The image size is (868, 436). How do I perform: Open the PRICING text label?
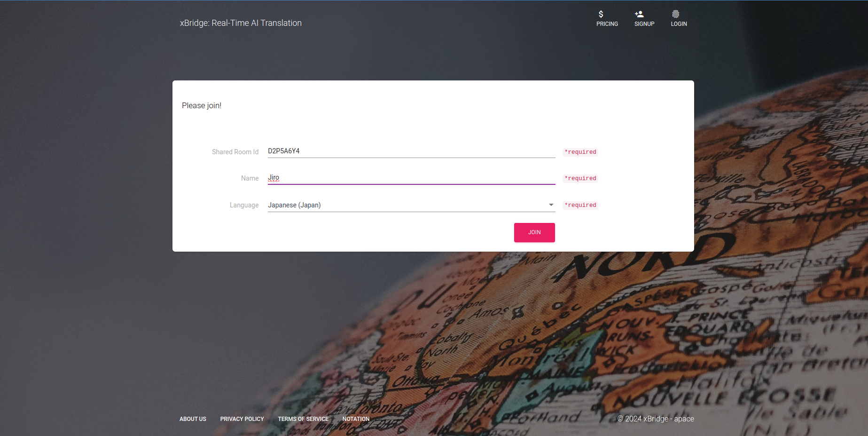(x=607, y=24)
